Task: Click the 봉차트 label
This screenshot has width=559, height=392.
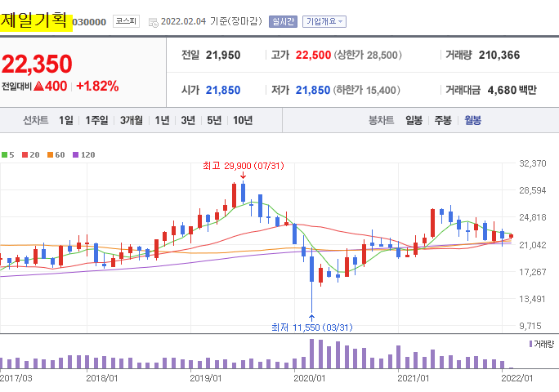Action: click(x=381, y=120)
